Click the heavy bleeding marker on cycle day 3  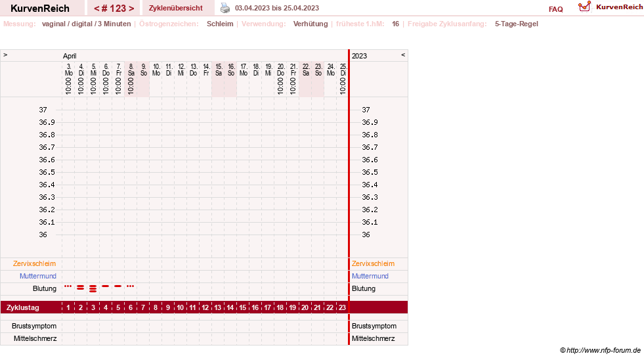[x=93, y=288]
